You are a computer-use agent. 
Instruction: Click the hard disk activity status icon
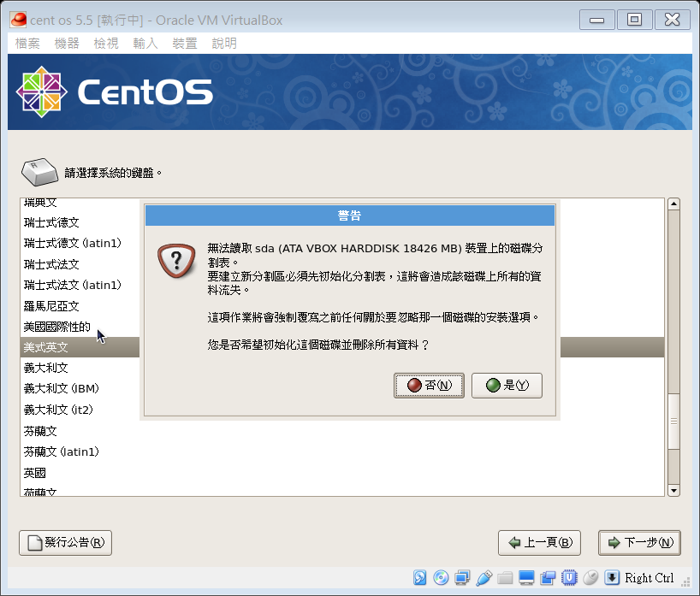pos(419,577)
